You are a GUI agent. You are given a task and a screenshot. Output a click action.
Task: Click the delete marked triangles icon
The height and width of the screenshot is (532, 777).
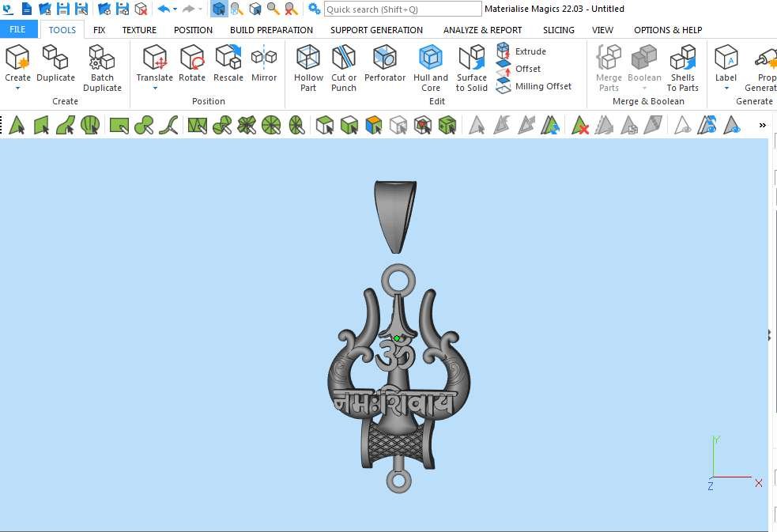tap(580, 125)
